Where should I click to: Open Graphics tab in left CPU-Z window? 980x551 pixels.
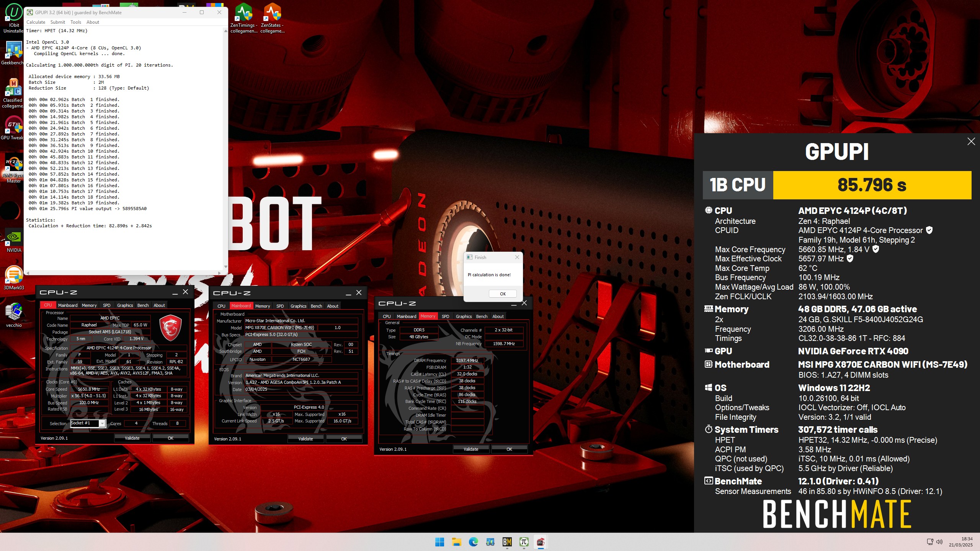pos(125,305)
